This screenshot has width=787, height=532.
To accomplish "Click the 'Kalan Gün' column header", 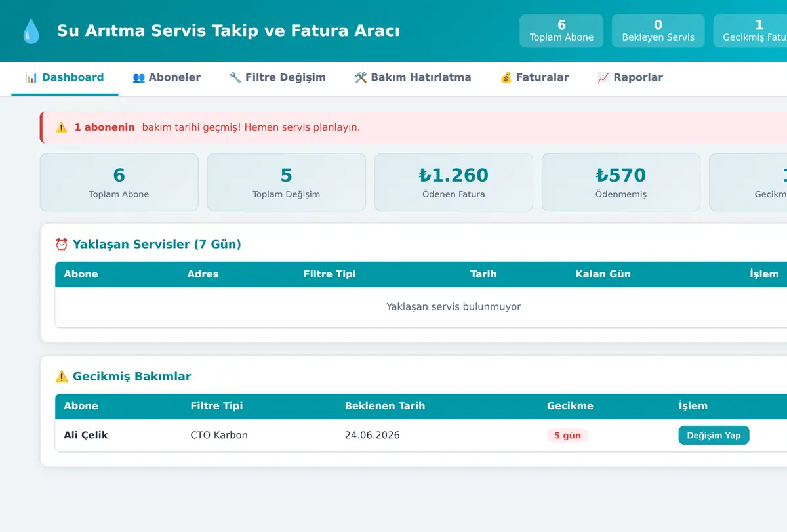I will click(x=603, y=274).
